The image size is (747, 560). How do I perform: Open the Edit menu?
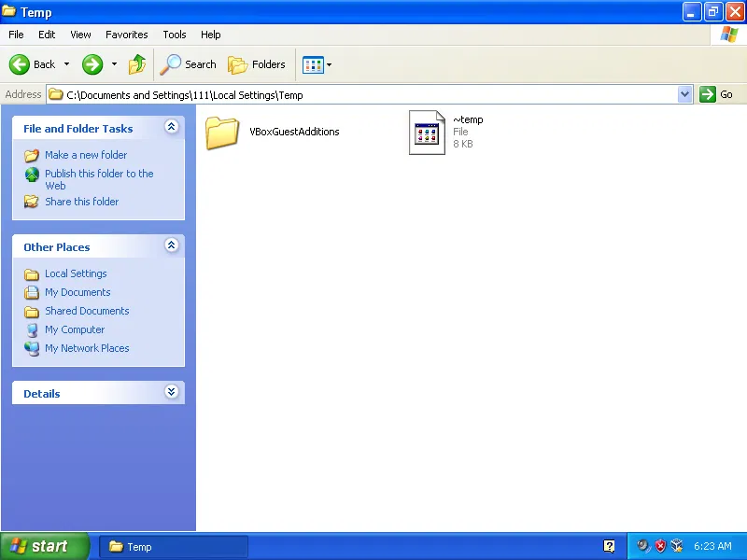[x=47, y=35]
